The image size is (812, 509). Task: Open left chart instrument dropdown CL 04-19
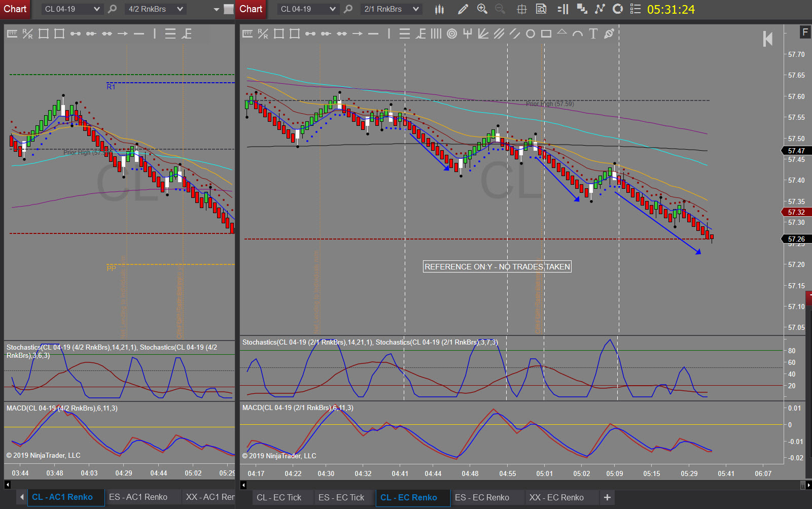(x=72, y=9)
